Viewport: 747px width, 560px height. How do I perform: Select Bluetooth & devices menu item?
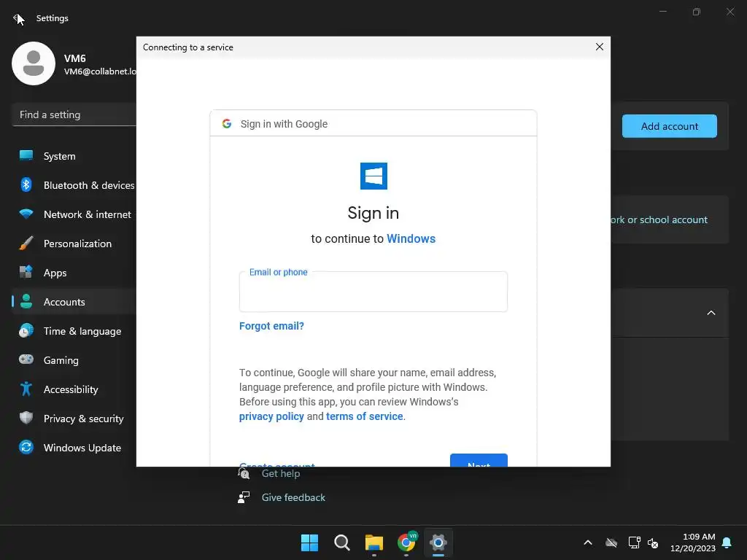coord(74,185)
